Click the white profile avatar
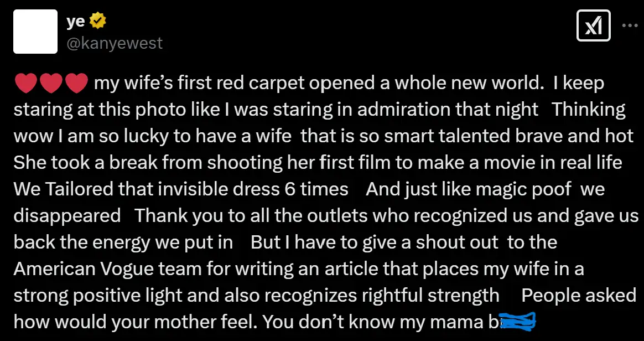The width and height of the screenshot is (644, 341). click(35, 32)
